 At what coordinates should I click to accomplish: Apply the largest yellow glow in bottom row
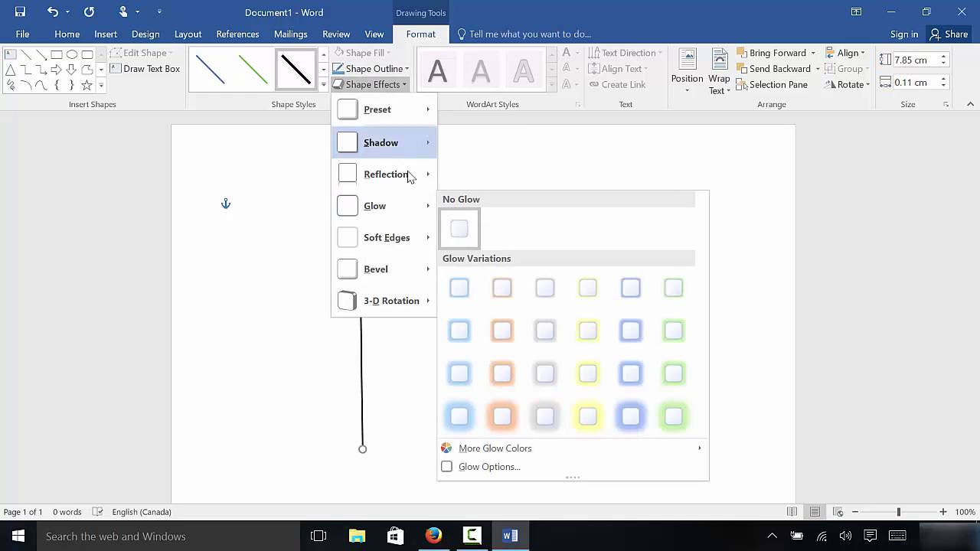point(588,416)
